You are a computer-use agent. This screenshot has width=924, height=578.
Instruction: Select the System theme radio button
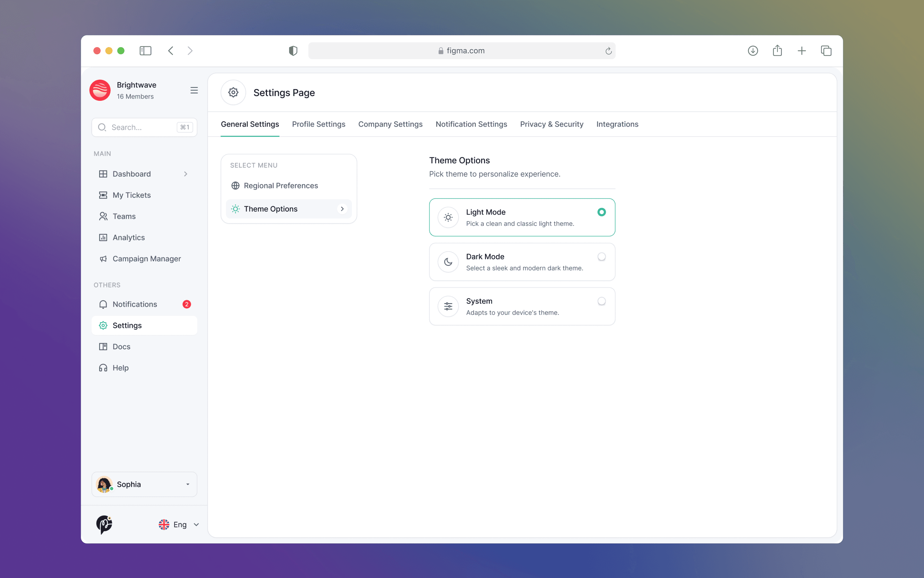[x=602, y=301]
